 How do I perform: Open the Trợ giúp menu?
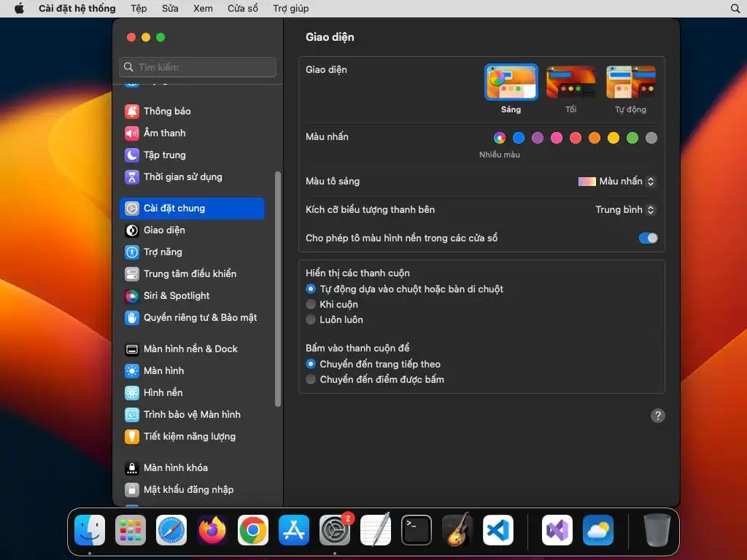(290, 9)
